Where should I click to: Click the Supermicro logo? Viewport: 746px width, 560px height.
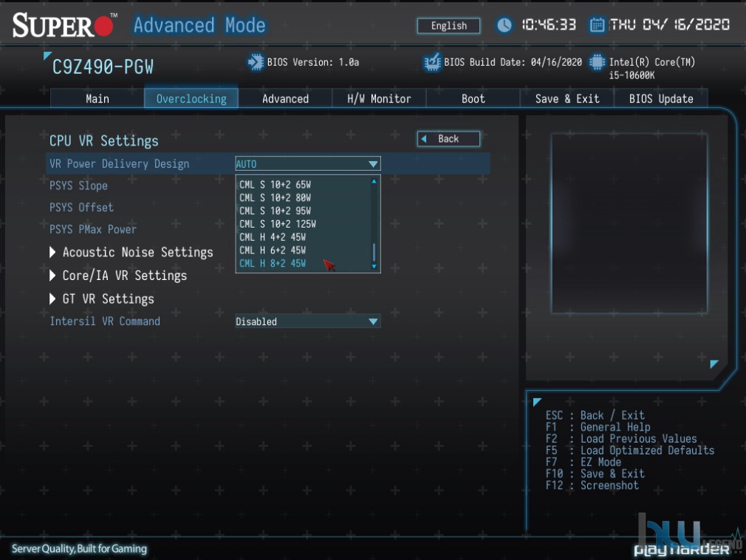[64, 24]
